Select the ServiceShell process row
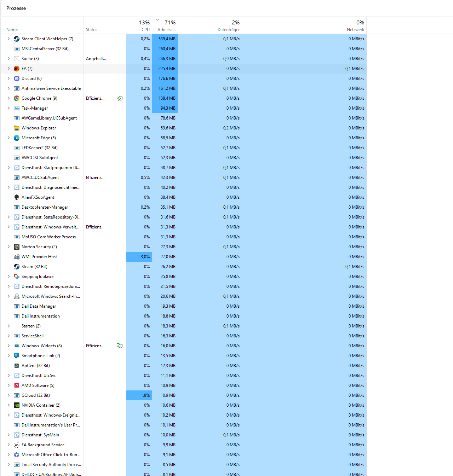 point(183,336)
